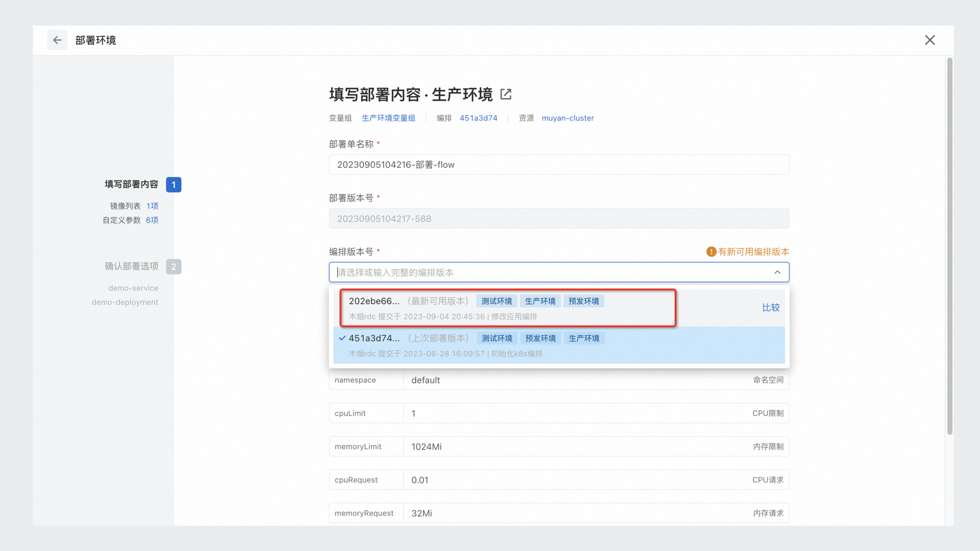This screenshot has height=551, width=980.
Task: Open the muyan-cluster resource link
Action: 568,118
